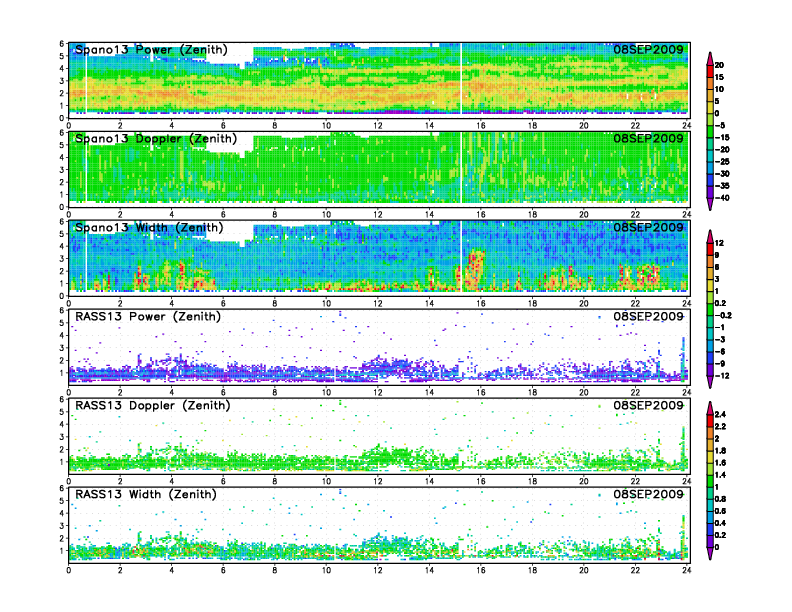Click the 08SEP2009 date in Spano13 Doppler panel

click(648, 138)
